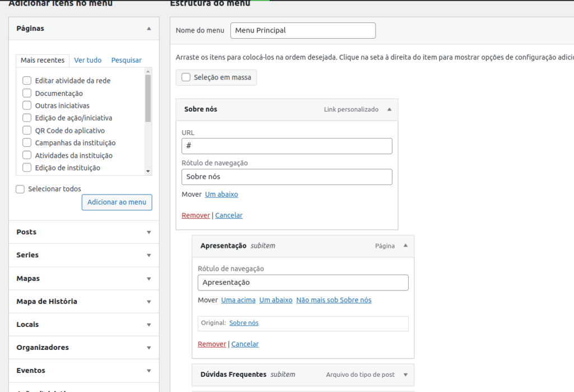Check the QR Code do aplicativo checkbox
Viewport: 574px width, 392px height.
click(x=27, y=130)
